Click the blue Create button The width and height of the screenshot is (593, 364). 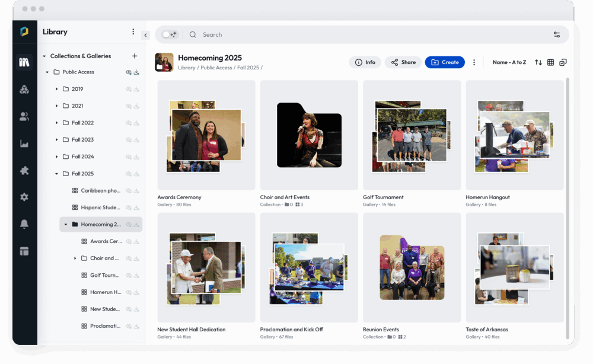(445, 62)
